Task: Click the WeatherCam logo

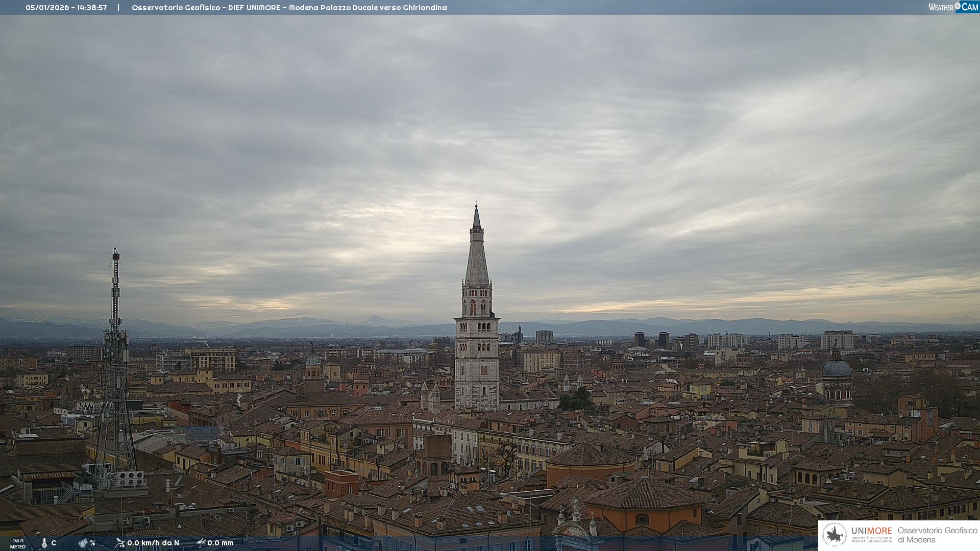Action: (953, 7)
